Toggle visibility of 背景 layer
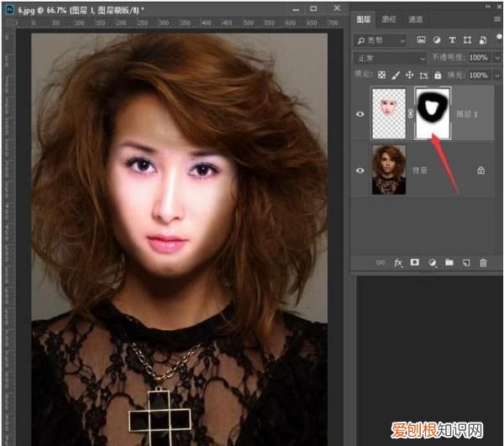This screenshot has height=446, width=504. coord(360,170)
